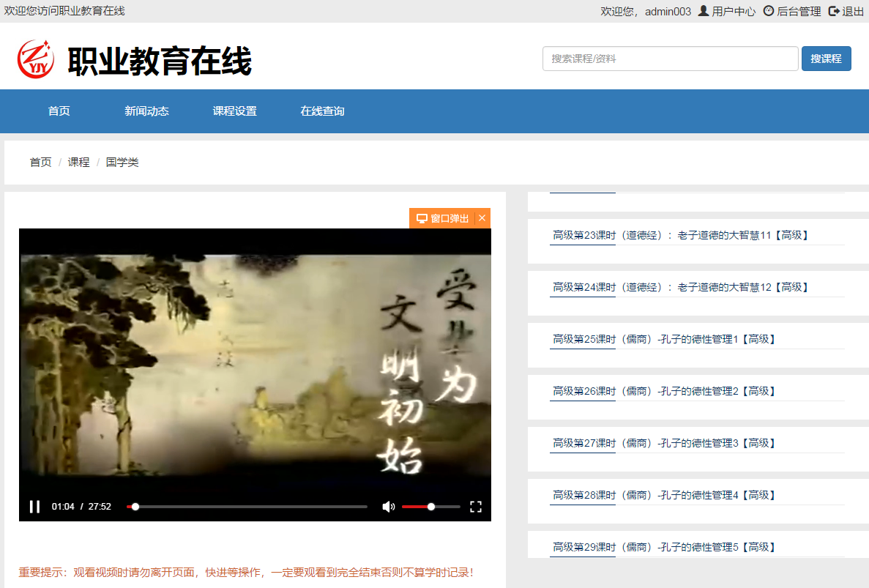869x588 pixels.
Task: Go to the 首页 navigation menu item
Action: pos(59,111)
